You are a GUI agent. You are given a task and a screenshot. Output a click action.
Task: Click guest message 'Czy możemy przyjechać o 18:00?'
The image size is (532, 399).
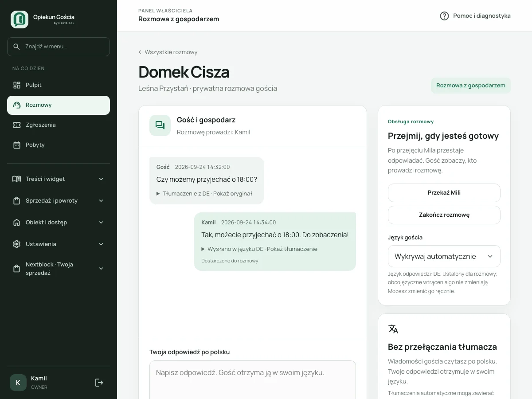point(207,180)
